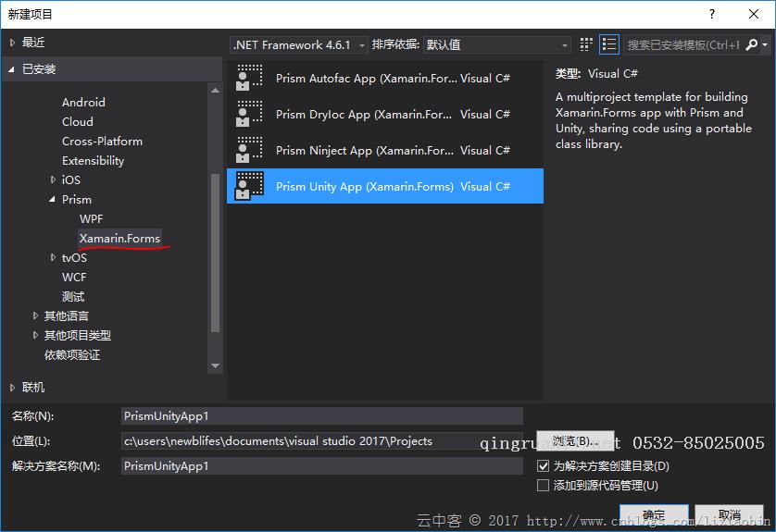Click the Prism Ninject App template icon
Viewport: 776px width, 532px height.
pos(249,150)
